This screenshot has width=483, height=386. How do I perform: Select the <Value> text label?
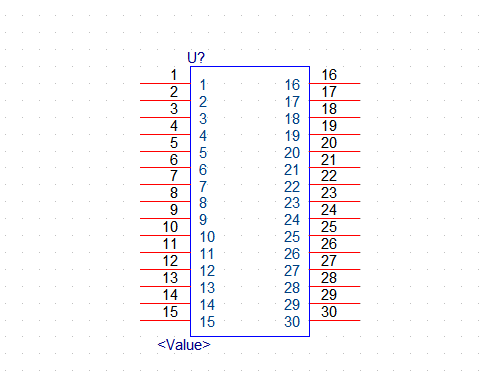tap(184, 345)
